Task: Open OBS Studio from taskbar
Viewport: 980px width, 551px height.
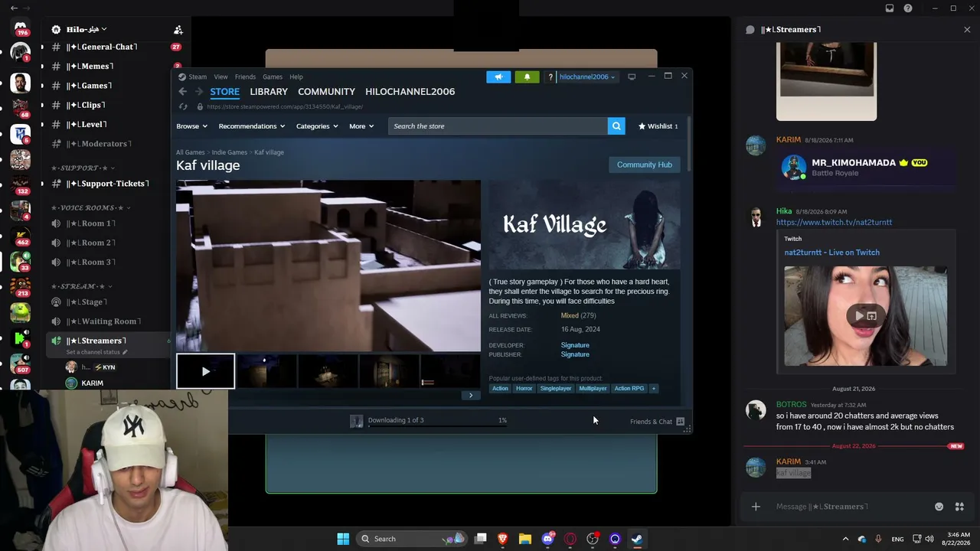Action: [x=593, y=539]
